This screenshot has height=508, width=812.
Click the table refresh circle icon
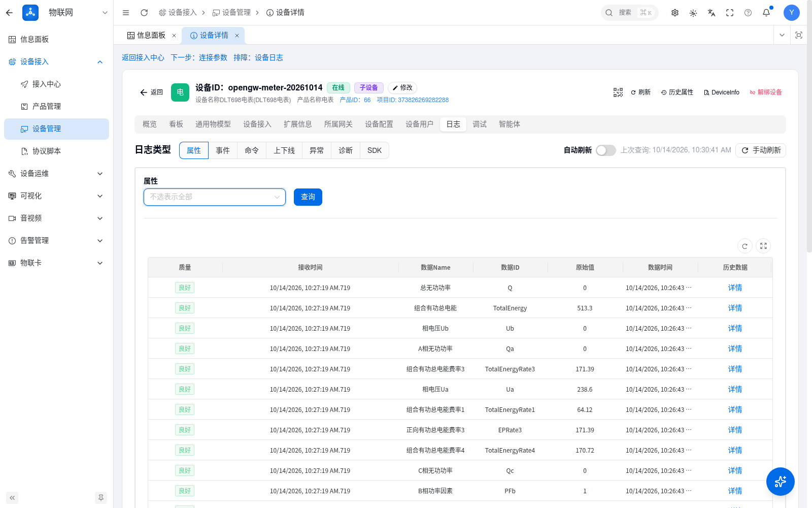pos(745,246)
